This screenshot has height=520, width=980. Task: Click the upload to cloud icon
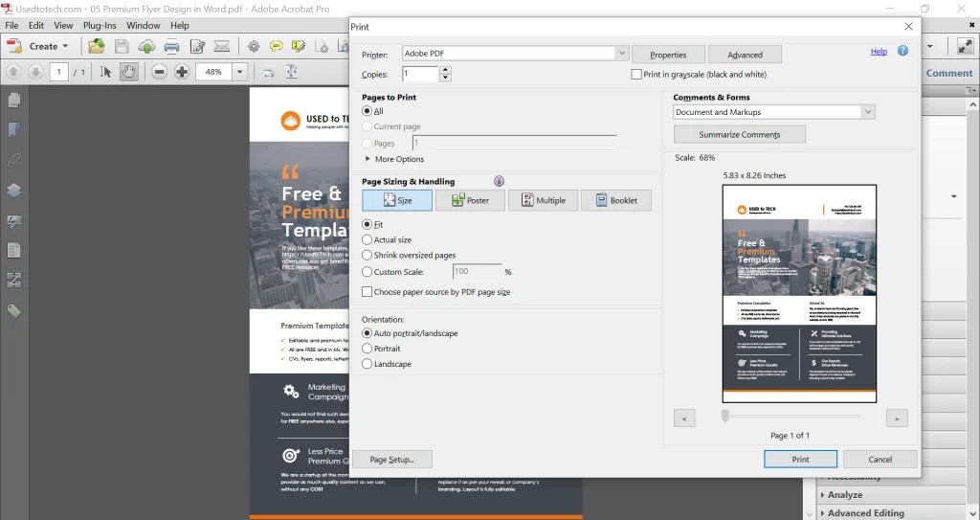coord(146,46)
